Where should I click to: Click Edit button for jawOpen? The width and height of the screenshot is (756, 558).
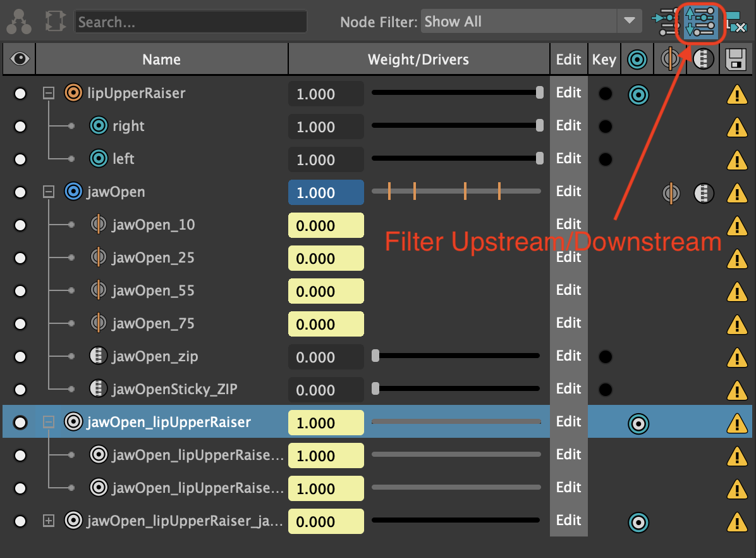pyautogui.click(x=568, y=191)
